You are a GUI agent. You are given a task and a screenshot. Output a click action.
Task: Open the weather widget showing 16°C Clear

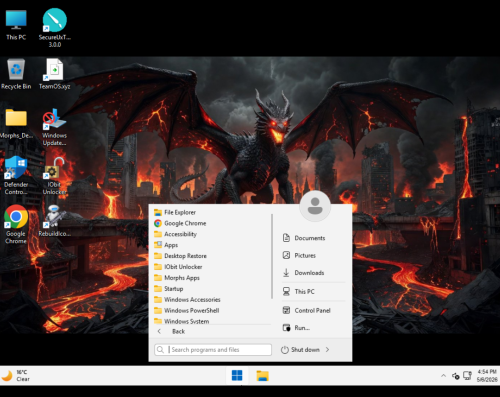tap(16, 376)
